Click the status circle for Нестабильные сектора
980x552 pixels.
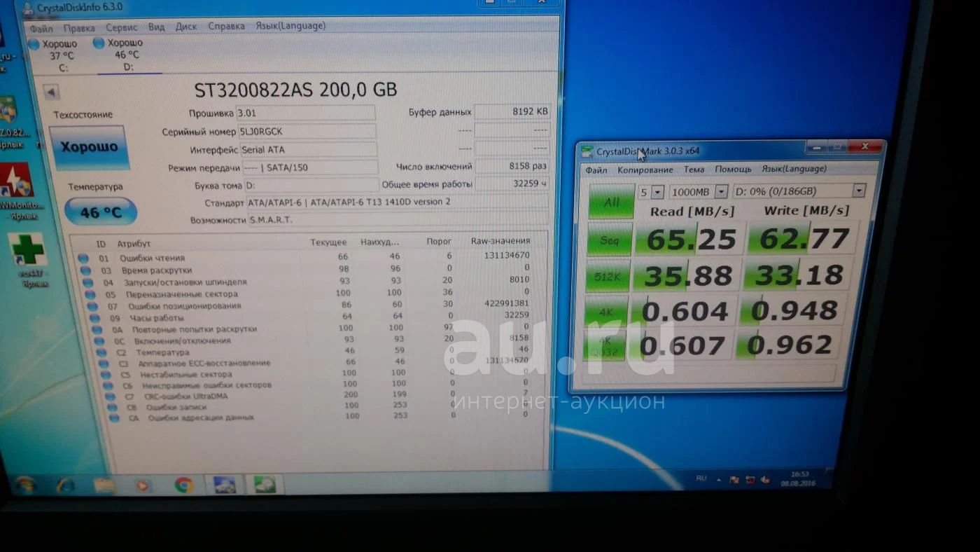(105, 374)
